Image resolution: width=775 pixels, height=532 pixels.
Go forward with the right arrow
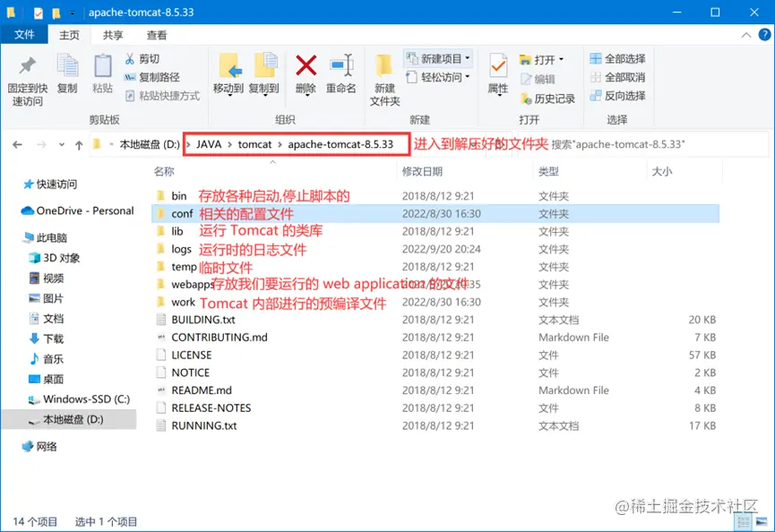coord(41,144)
